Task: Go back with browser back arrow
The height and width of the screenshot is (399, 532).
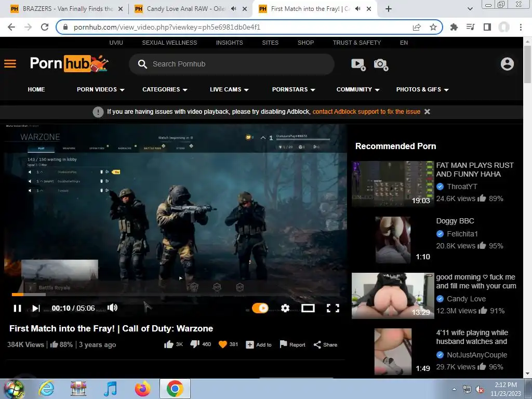Action: pos(11,27)
